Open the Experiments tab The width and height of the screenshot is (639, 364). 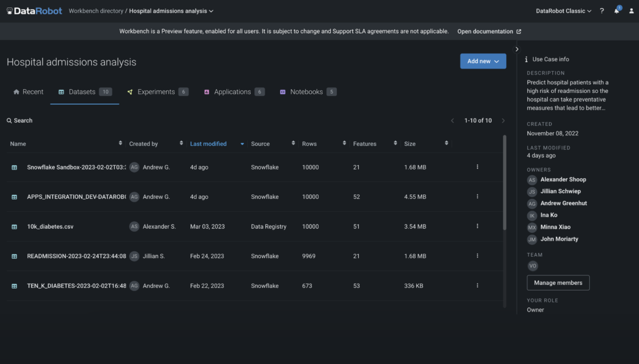pyautogui.click(x=158, y=92)
